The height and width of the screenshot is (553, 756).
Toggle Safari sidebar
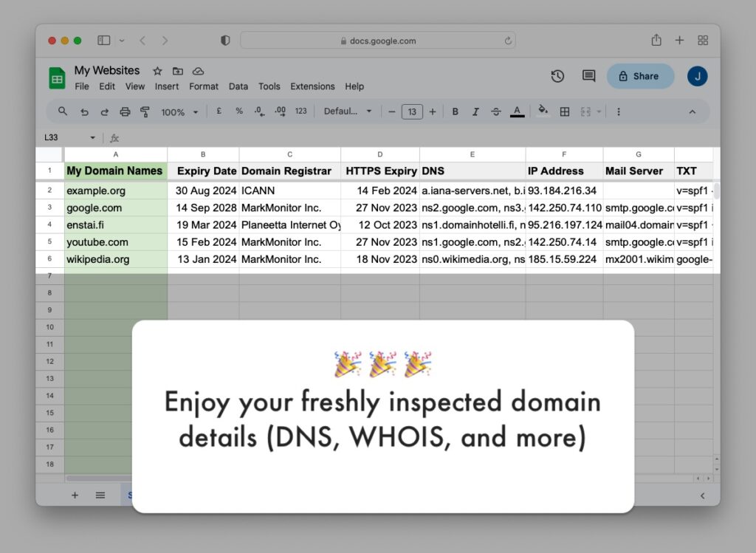(x=103, y=41)
